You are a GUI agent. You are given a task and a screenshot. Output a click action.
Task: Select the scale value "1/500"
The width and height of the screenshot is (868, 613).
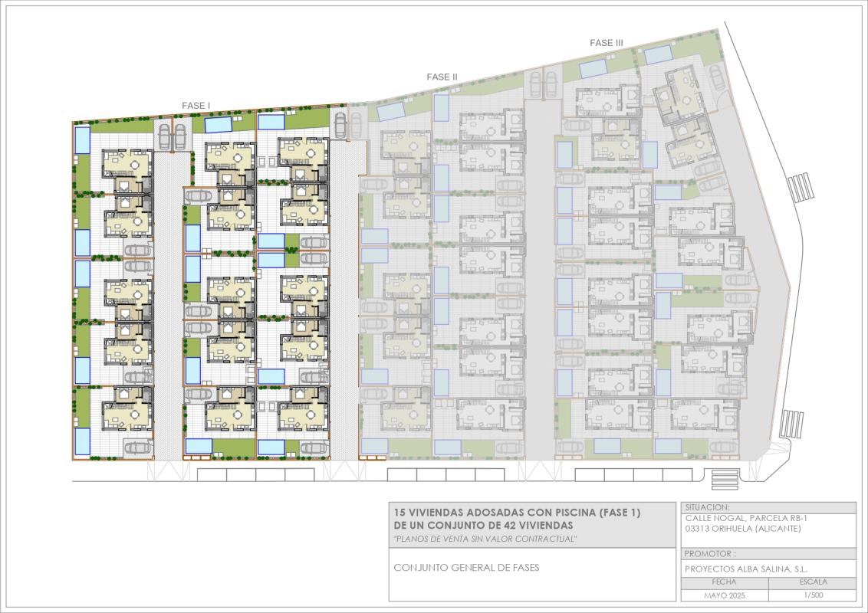point(814,595)
